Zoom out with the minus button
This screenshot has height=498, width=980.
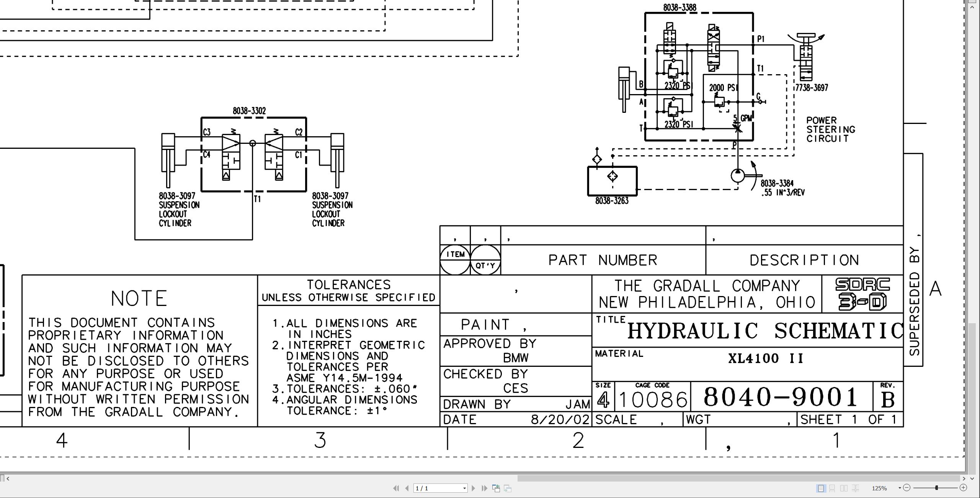coord(906,488)
